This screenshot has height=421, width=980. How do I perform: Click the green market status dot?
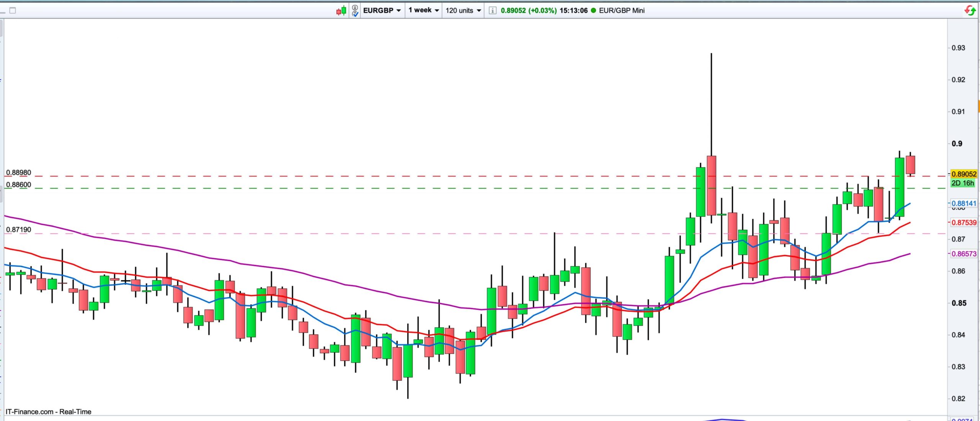click(x=593, y=11)
